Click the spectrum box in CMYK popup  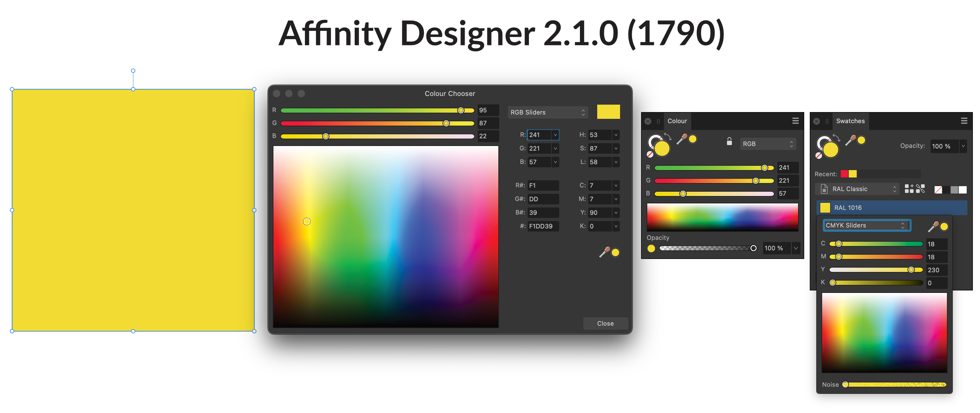click(x=884, y=333)
